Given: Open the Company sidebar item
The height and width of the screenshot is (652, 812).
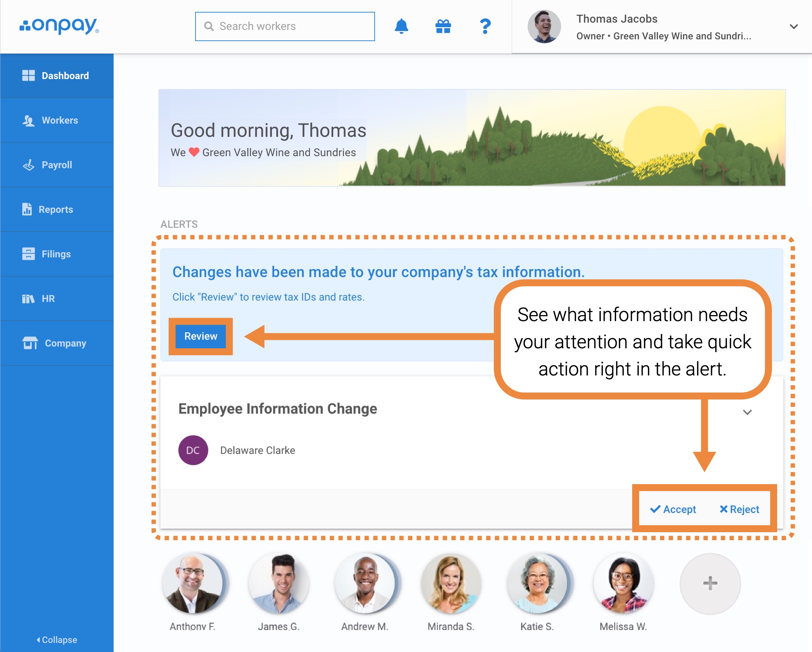Looking at the screenshot, I should coord(65,343).
